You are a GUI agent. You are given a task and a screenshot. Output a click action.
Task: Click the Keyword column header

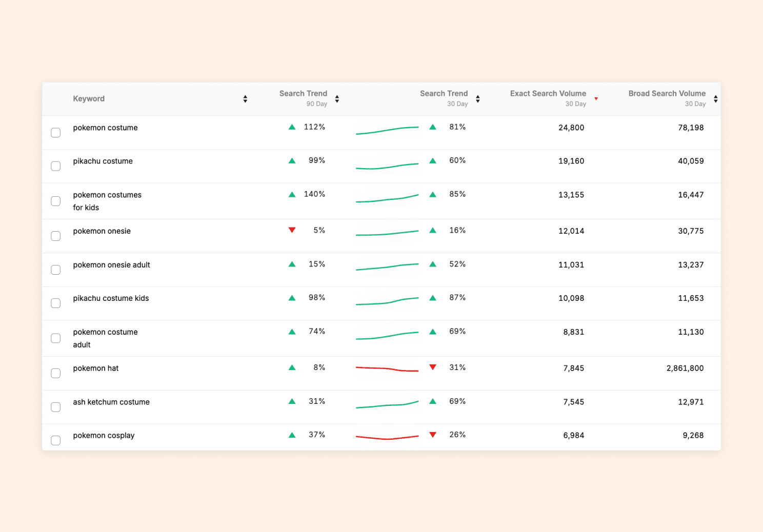(89, 99)
